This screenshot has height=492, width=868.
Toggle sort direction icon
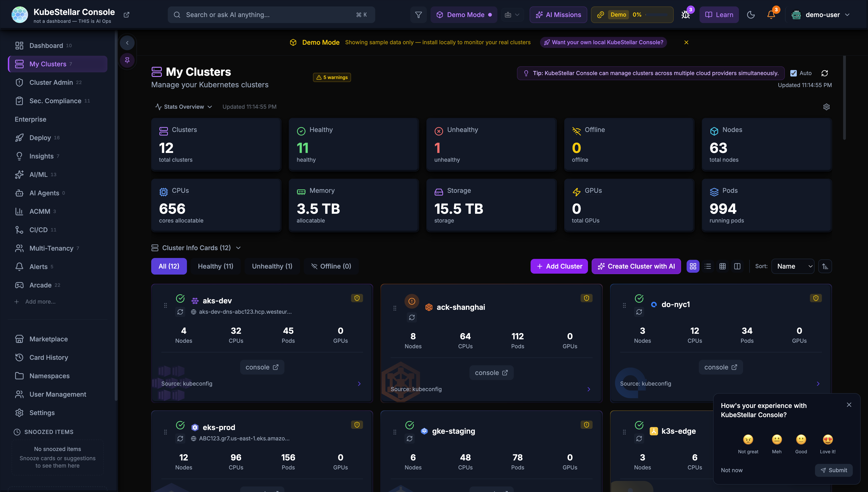point(825,266)
